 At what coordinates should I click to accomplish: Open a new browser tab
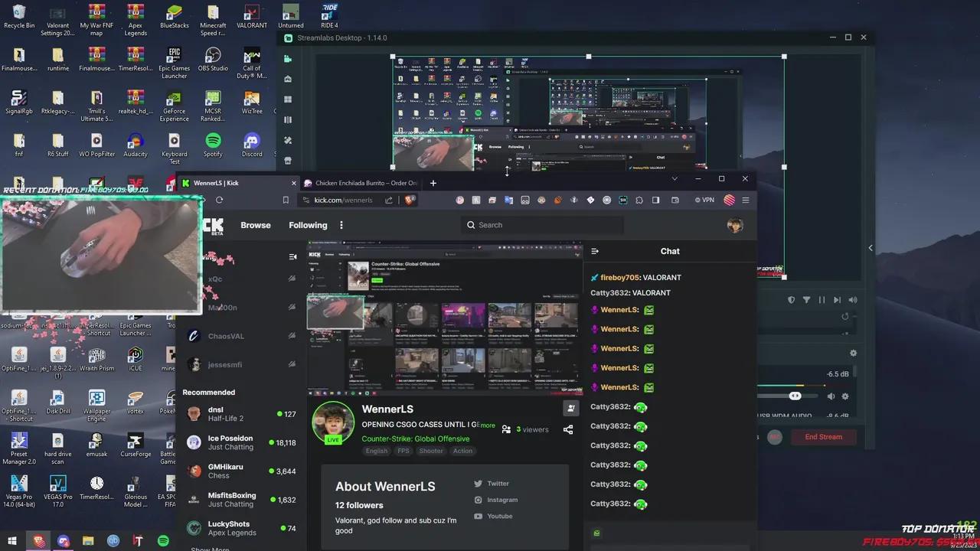(x=433, y=183)
